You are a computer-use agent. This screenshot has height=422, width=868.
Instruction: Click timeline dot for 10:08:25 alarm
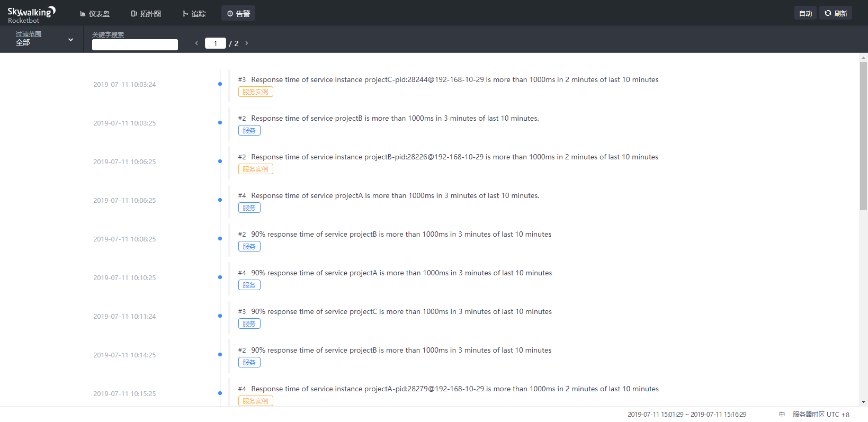click(220, 239)
